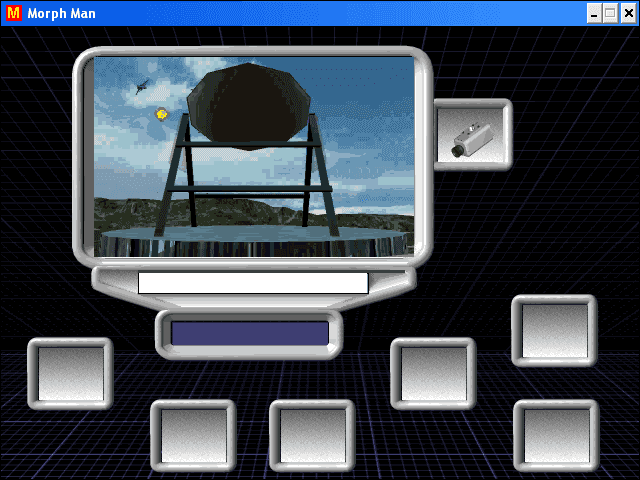Maximize the Morph Man window
The width and height of the screenshot is (640, 480).
(x=611, y=14)
